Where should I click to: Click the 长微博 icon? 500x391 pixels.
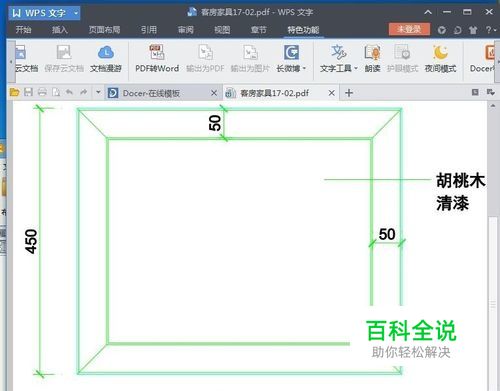[x=291, y=53]
